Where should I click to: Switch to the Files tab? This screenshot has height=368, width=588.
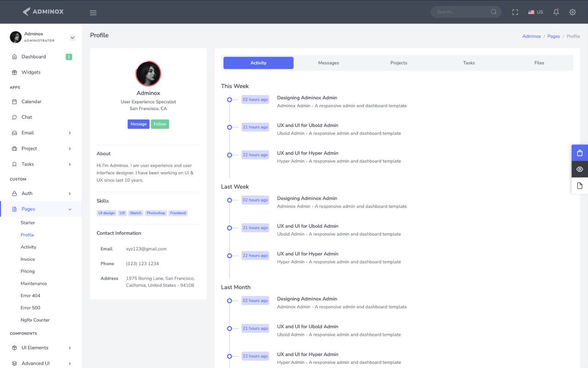click(x=539, y=63)
